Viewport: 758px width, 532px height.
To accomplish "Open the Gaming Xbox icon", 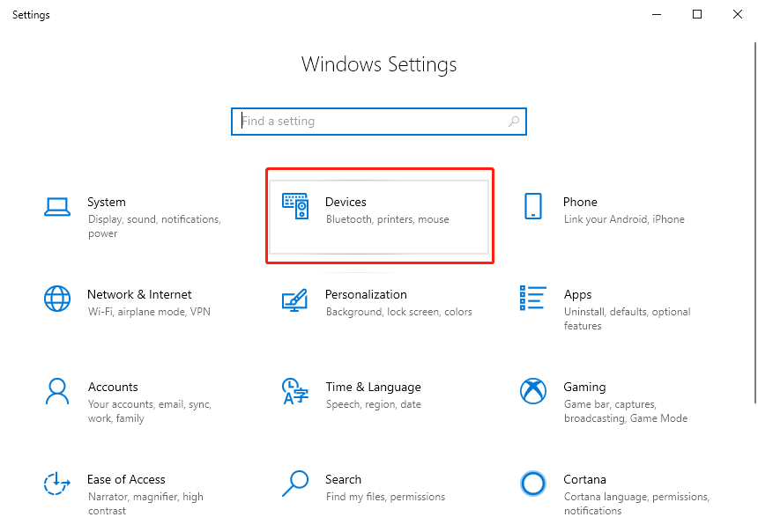I will pyautogui.click(x=533, y=391).
